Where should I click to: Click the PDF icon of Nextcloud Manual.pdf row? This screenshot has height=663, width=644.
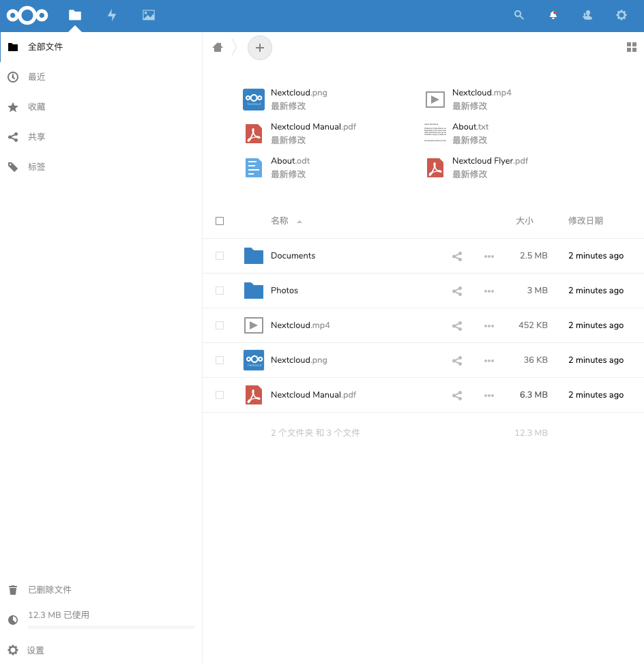pos(254,395)
